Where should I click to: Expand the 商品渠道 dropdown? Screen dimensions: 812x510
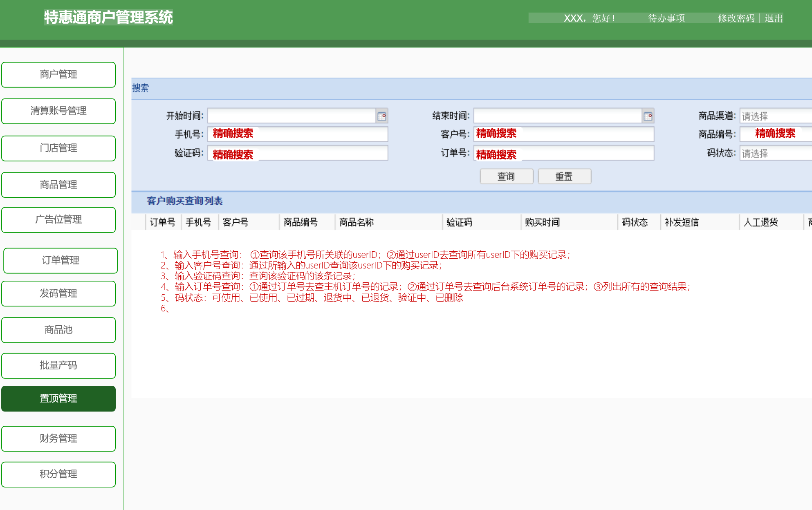[776, 116]
